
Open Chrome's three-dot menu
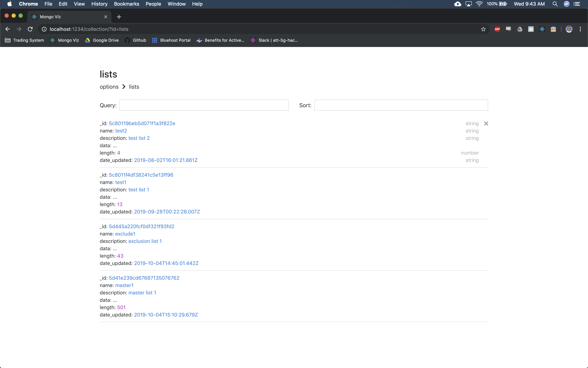580,29
